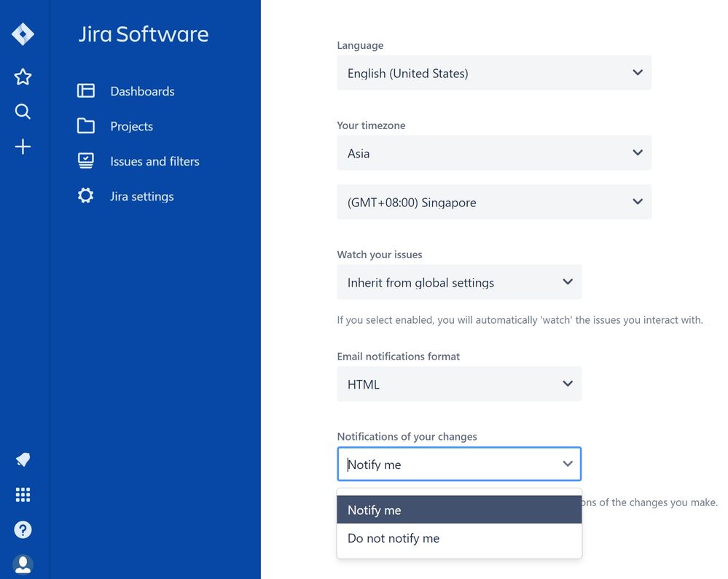Screen dimensions: 728x579
Task: Open the user profile avatar
Action: coord(23,564)
